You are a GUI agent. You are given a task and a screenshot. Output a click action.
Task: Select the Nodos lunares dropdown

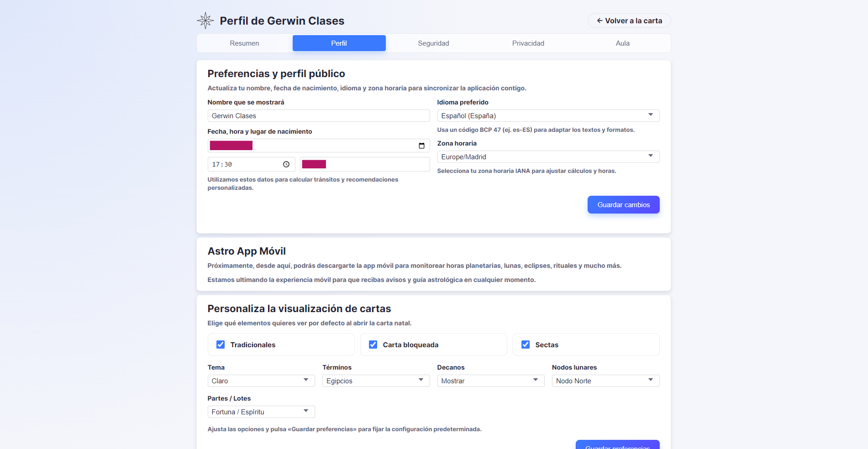coord(605,381)
